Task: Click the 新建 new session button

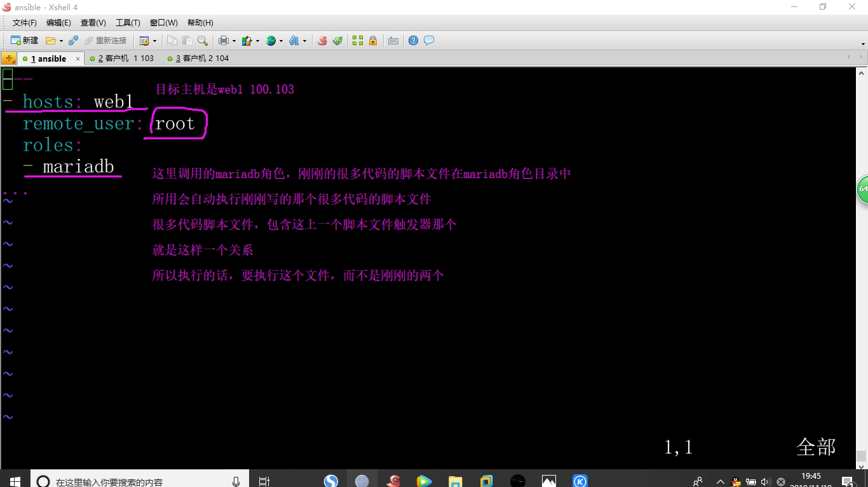Action: coord(25,41)
